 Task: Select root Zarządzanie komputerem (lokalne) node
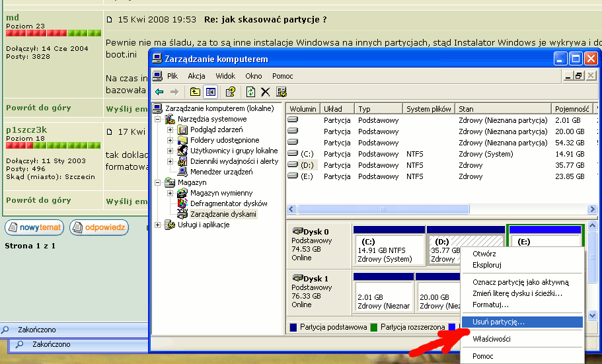[219, 108]
